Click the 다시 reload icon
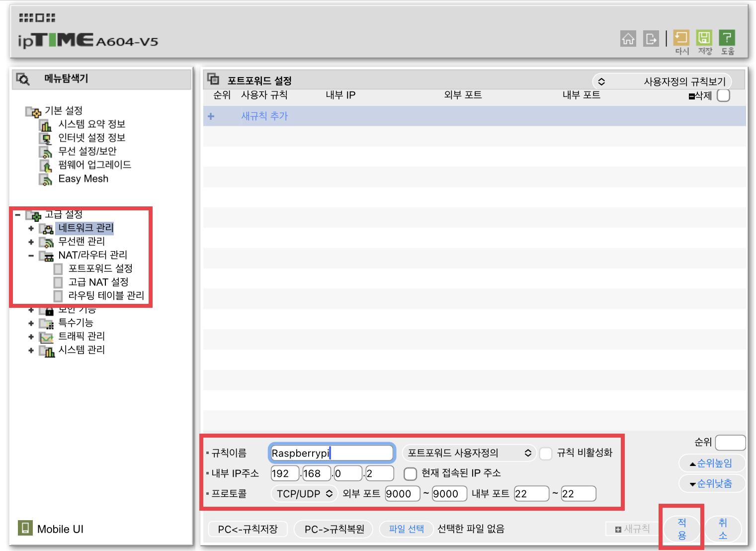This screenshot has width=756, height=551. (x=681, y=38)
